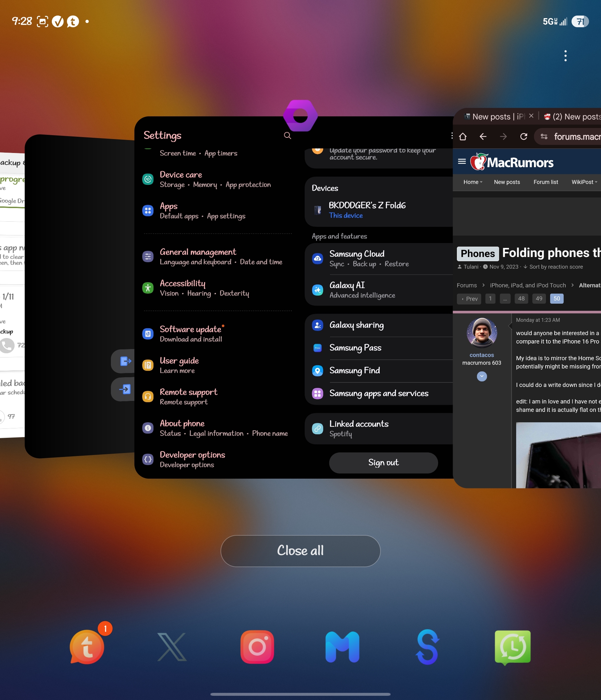Open Software update icon
This screenshot has width=601, height=700.
pyautogui.click(x=148, y=334)
